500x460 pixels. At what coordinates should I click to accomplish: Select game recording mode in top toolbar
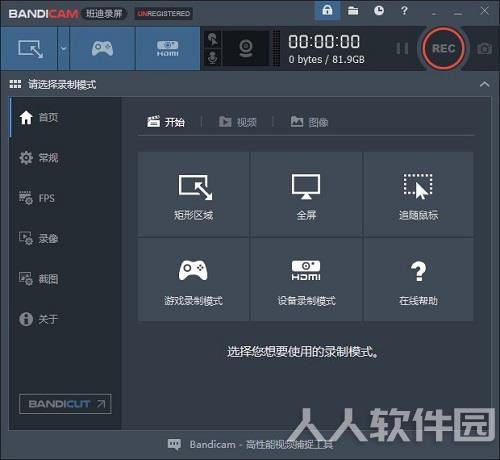102,49
